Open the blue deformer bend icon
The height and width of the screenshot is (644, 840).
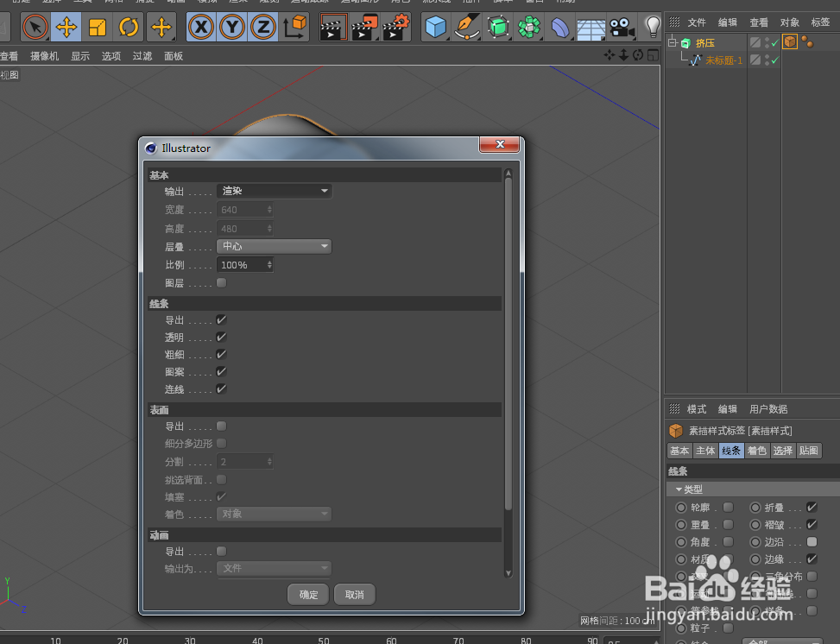point(559,27)
